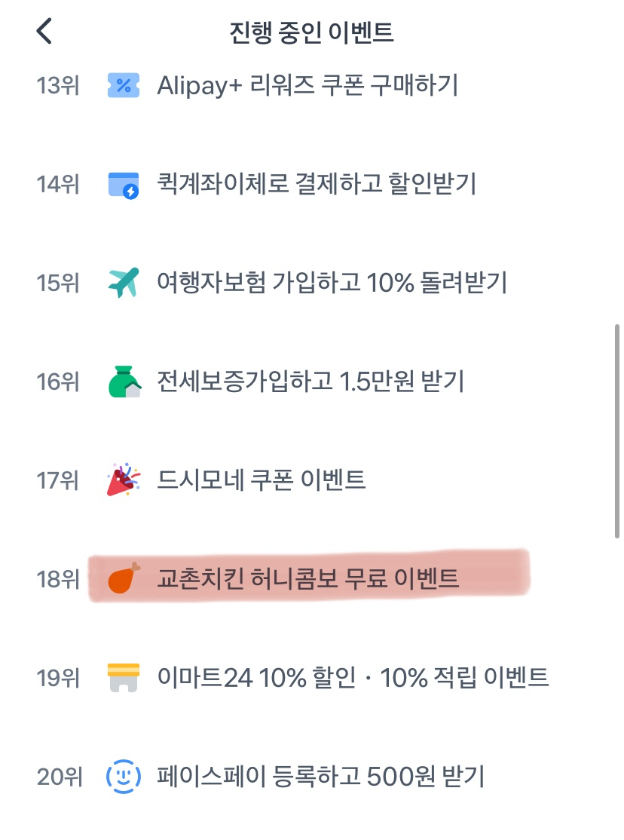Open '이마트24 10% 할인 · 10% 적립 이벤트'
The width and height of the screenshot is (624, 840).
353,678
